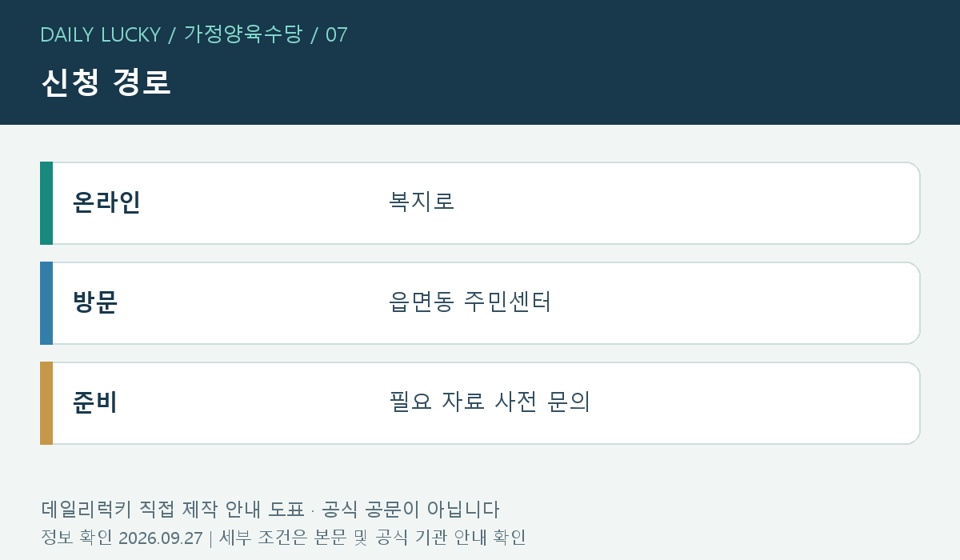The height and width of the screenshot is (560, 960).
Task: Select the 방문 card row
Action: 480,303
